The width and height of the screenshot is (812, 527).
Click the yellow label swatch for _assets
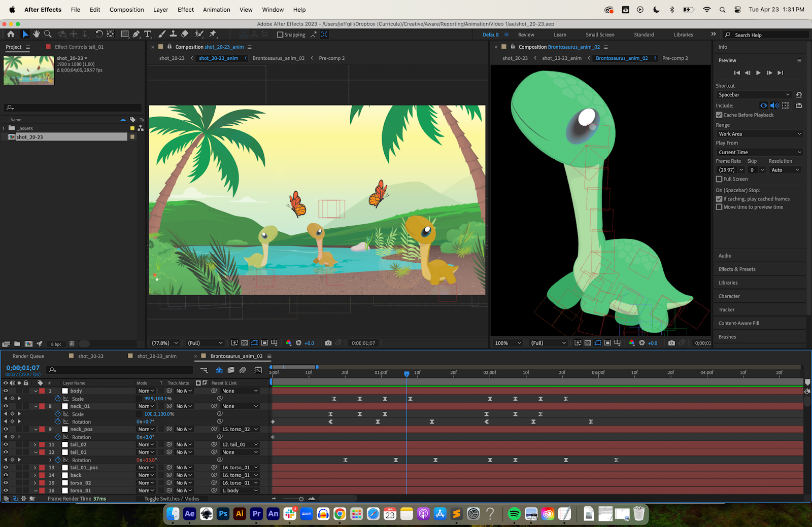tap(132, 128)
